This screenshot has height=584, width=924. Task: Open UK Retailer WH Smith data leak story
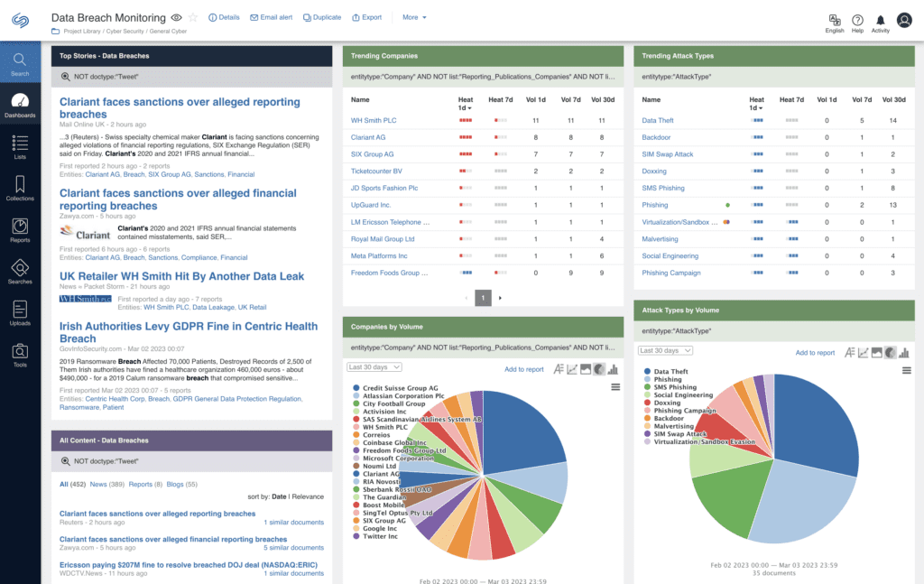click(181, 276)
